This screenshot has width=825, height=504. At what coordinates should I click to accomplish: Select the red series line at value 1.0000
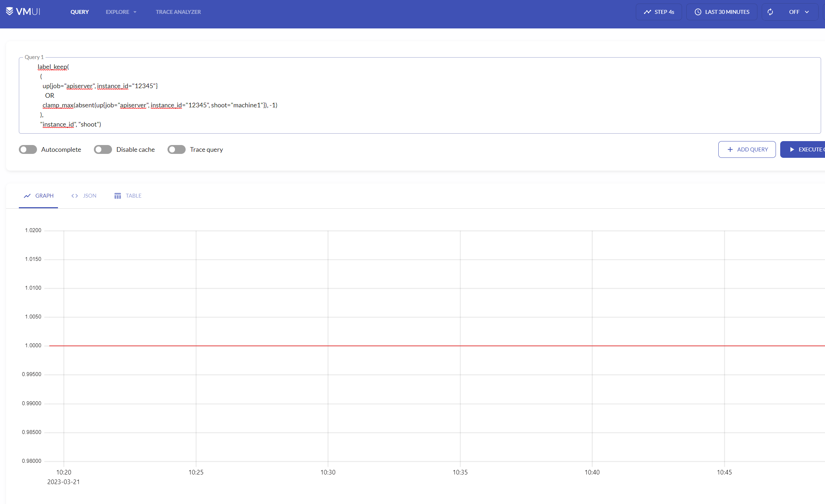click(x=427, y=345)
